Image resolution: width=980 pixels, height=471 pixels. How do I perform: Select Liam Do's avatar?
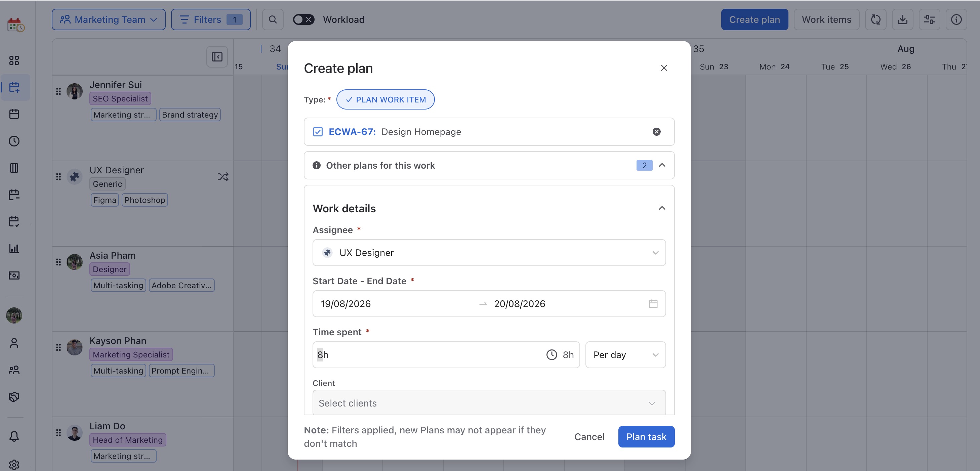[75, 433]
